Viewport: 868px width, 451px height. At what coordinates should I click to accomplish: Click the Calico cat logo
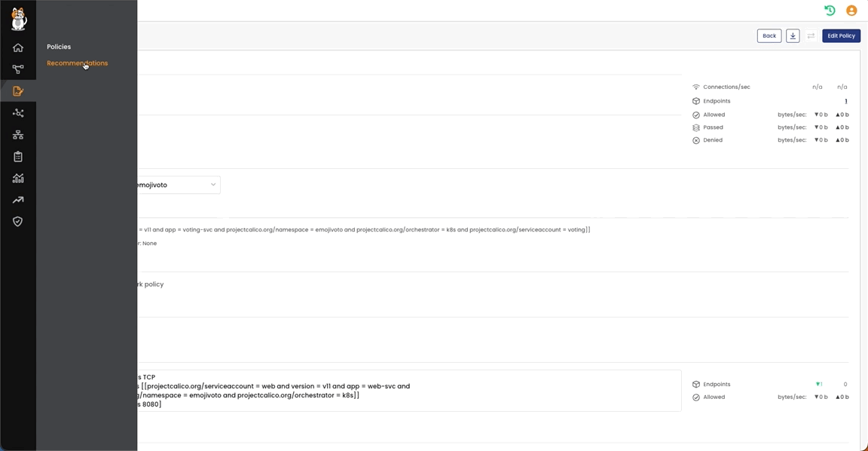click(x=18, y=19)
